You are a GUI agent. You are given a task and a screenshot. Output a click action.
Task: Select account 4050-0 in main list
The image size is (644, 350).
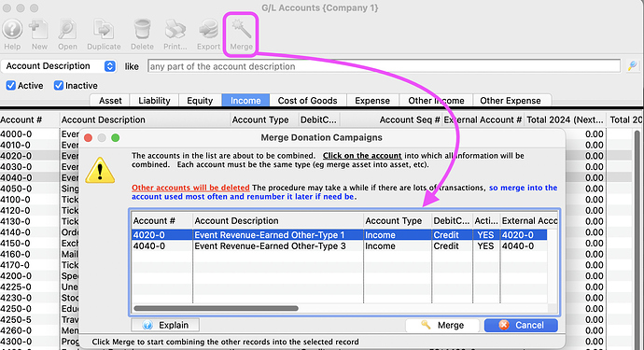click(16, 189)
